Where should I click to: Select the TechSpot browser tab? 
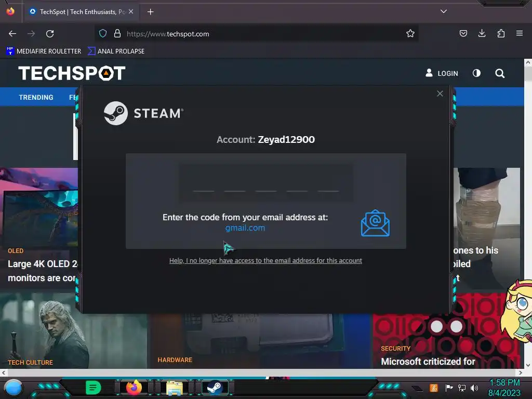[x=82, y=12]
